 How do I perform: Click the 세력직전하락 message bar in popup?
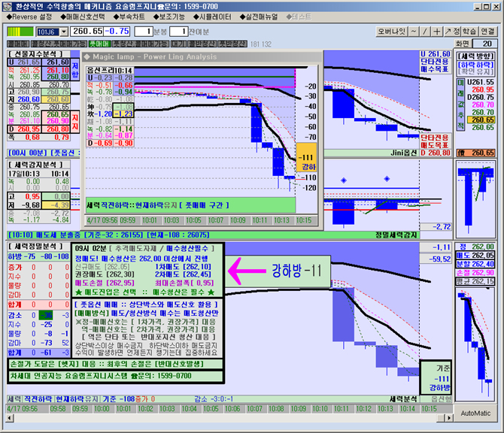[x=190, y=205]
